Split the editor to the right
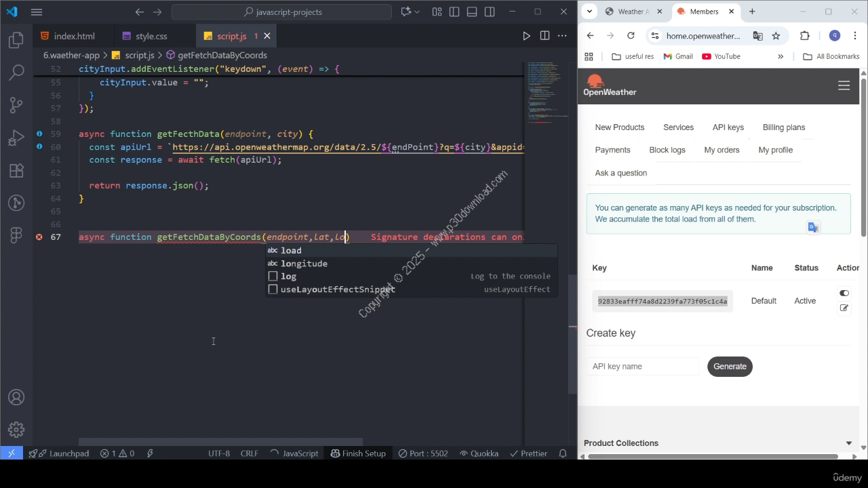 [545, 36]
